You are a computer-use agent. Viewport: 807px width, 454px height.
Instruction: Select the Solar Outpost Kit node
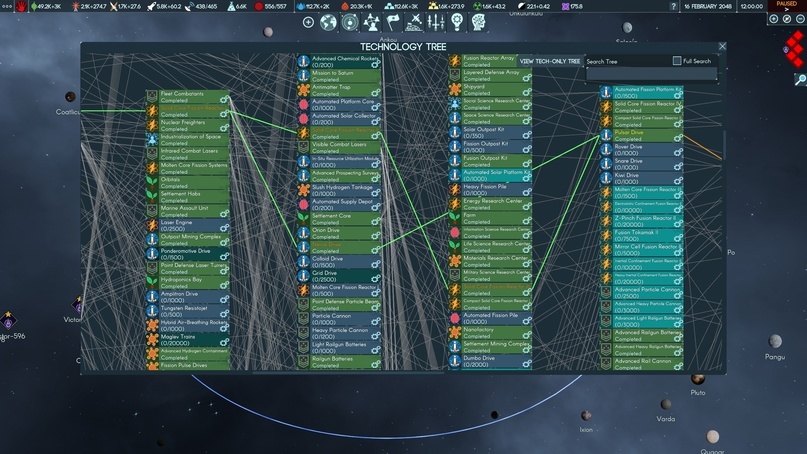pos(490,132)
